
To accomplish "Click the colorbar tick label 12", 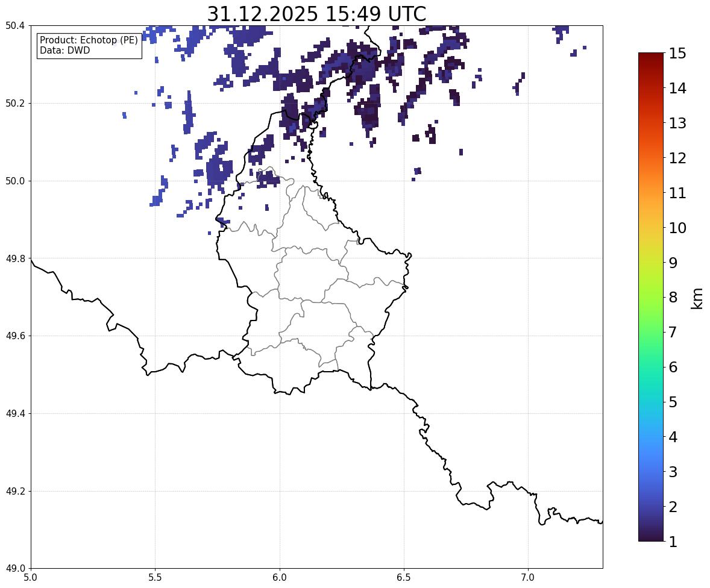I will 677,158.
